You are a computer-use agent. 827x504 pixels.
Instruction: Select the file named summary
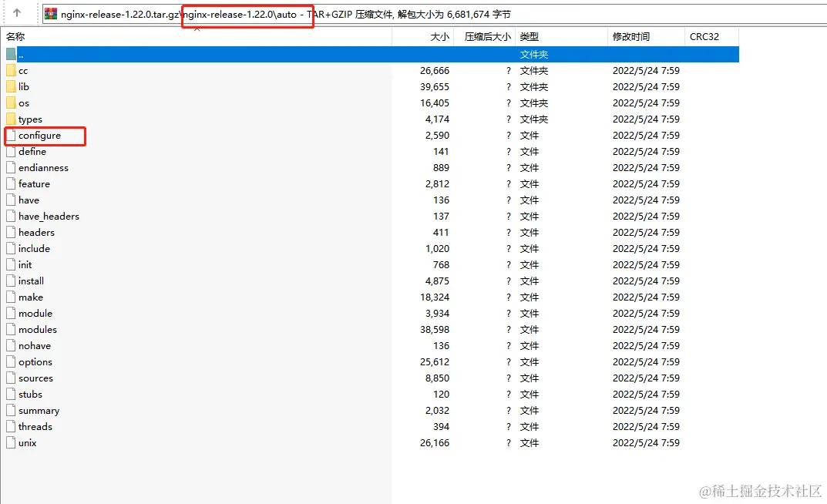click(39, 411)
